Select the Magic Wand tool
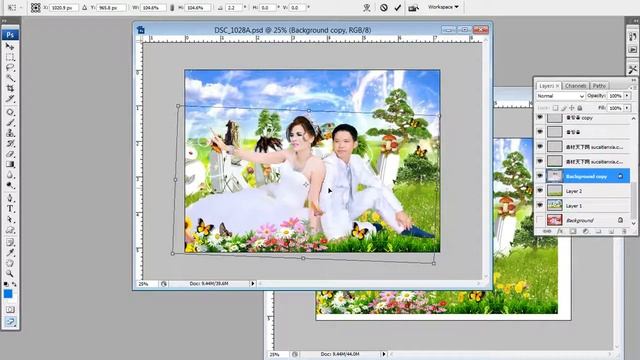640x360 pixels. (x=10, y=78)
